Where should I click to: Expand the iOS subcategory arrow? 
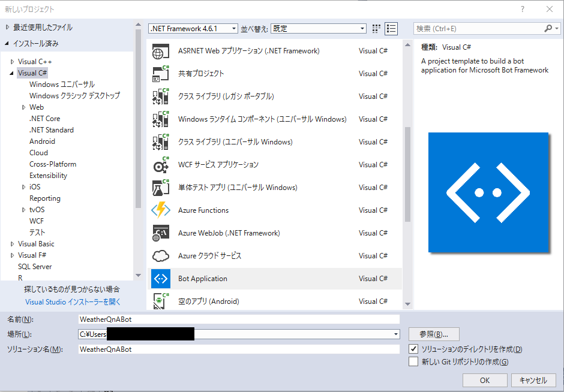pyautogui.click(x=24, y=187)
